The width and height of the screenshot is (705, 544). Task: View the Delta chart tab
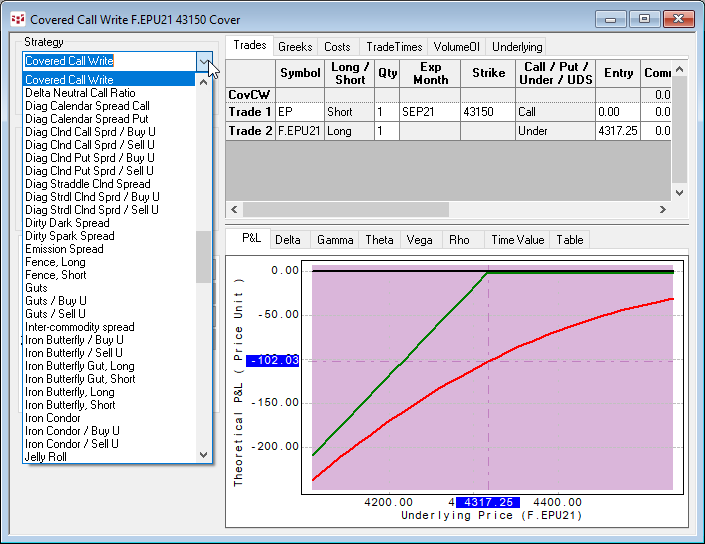(288, 240)
